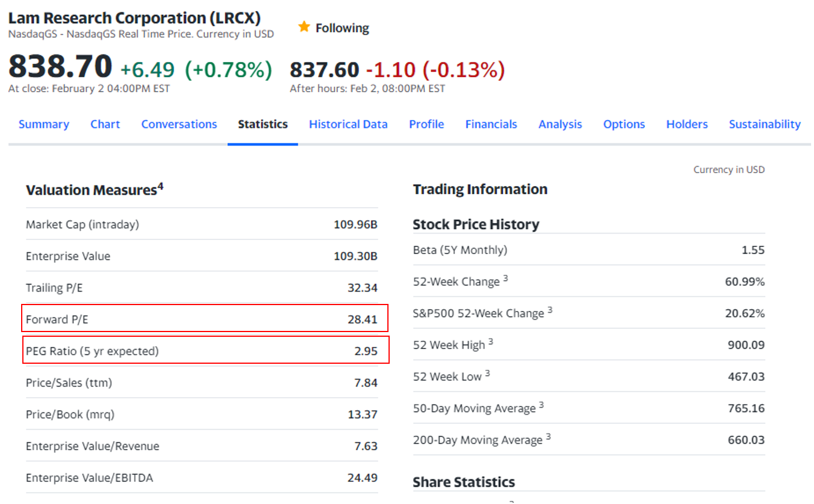Click the Price/Book (mrq) label
The width and height of the screenshot is (814, 504).
coord(70,415)
